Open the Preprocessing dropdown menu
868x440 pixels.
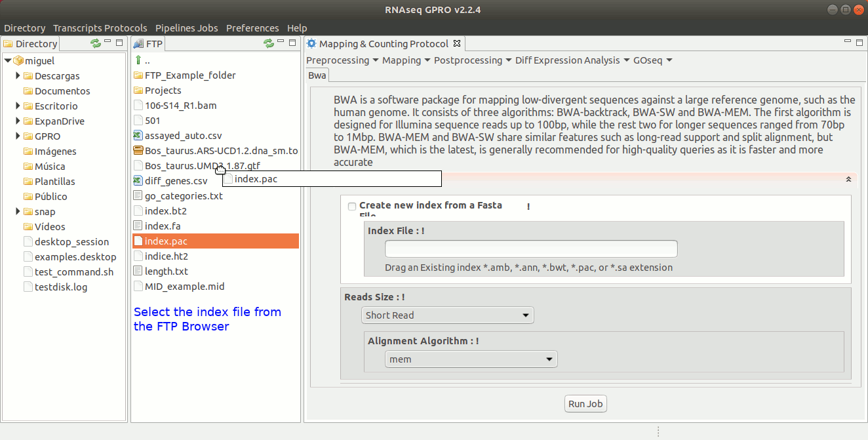pos(342,60)
